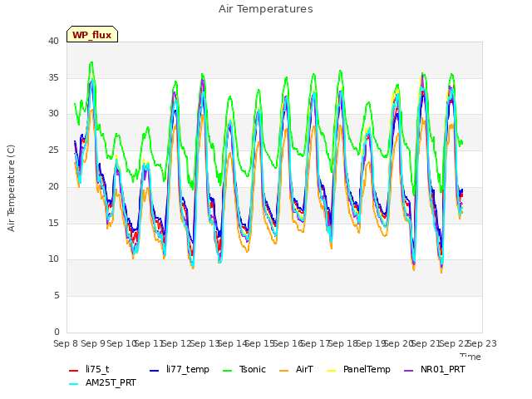Screen dimensions: 532x399
Task: Click the 15 y-axis tick label
Action: click(53, 223)
